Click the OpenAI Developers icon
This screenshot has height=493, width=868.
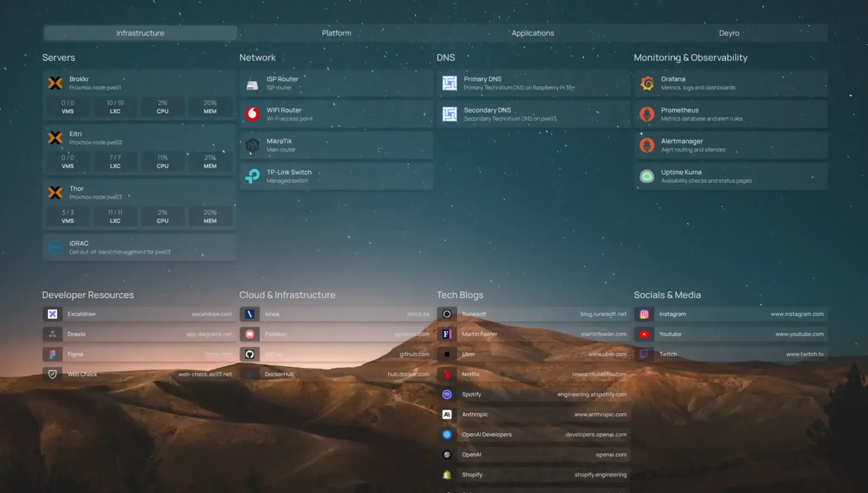pyautogui.click(x=447, y=434)
